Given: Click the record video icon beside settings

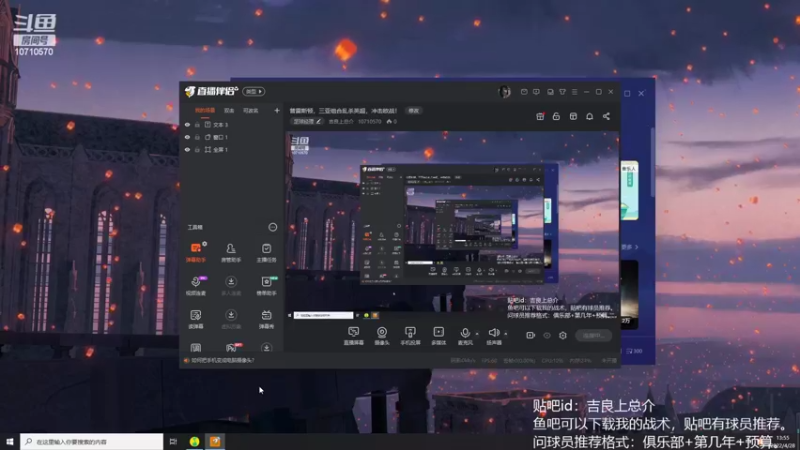Looking at the screenshot, I should 531,335.
